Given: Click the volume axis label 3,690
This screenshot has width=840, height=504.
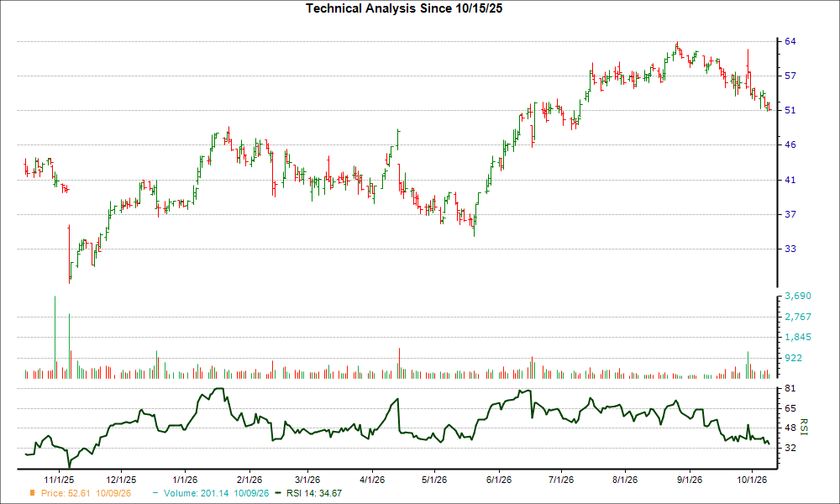Looking at the screenshot, I should [x=798, y=296].
